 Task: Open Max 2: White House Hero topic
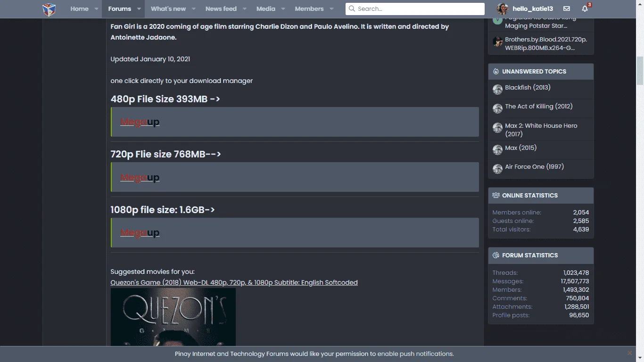pos(541,130)
